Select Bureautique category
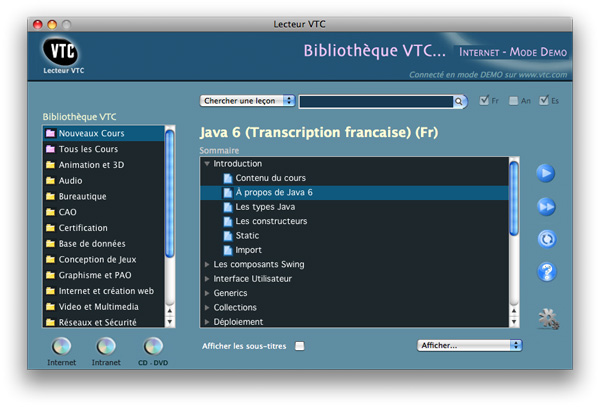Image resolution: width=600 pixels, height=407 pixels. pyautogui.click(x=104, y=196)
